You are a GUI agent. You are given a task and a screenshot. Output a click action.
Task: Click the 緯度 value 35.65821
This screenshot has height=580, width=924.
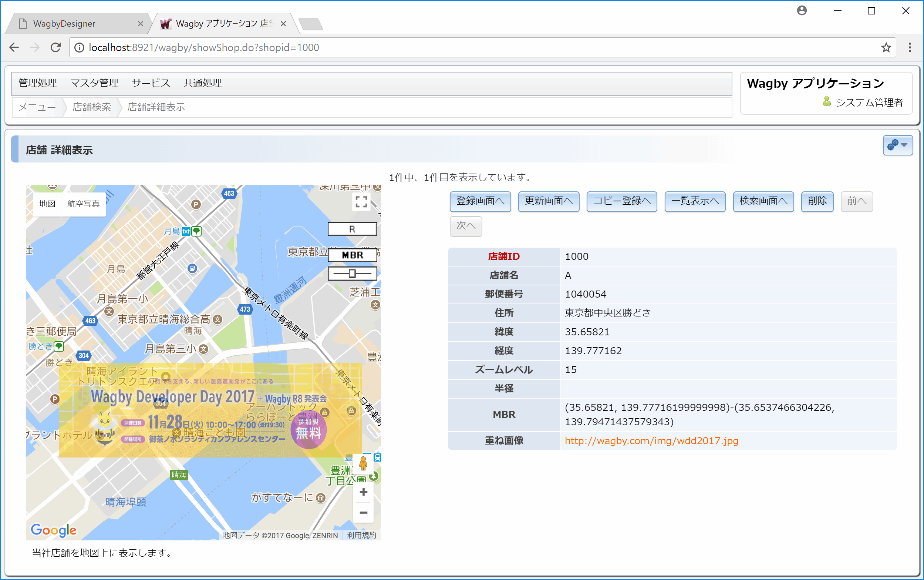click(x=587, y=332)
